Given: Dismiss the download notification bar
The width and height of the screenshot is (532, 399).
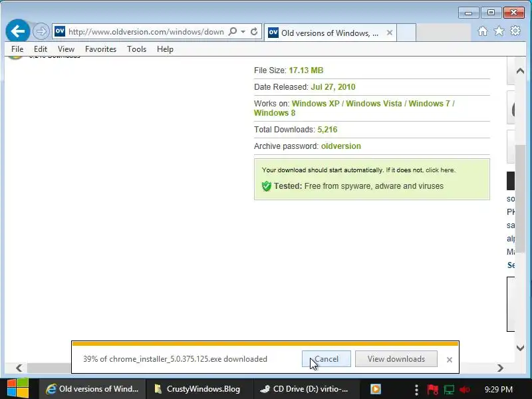Looking at the screenshot, I should point(450,360).
